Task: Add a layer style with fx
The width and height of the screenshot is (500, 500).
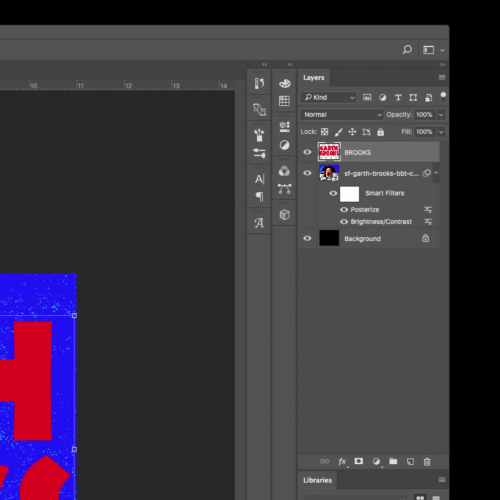Action: click(342, 462)
